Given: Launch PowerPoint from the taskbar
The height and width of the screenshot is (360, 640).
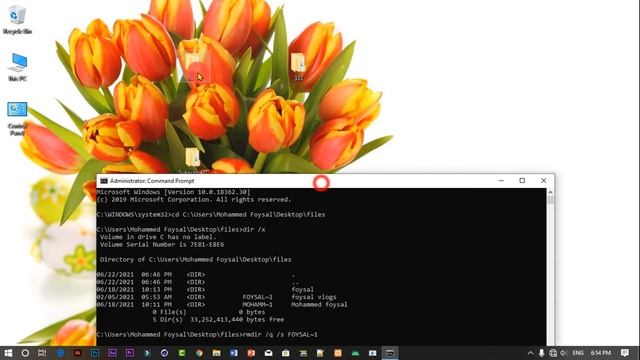Looking at the screenshot, I should pos(251,353).
